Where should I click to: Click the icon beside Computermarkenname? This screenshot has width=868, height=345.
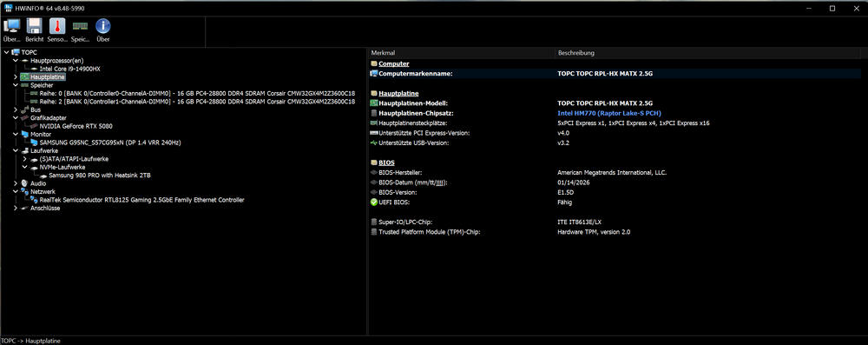click(373, 73)
